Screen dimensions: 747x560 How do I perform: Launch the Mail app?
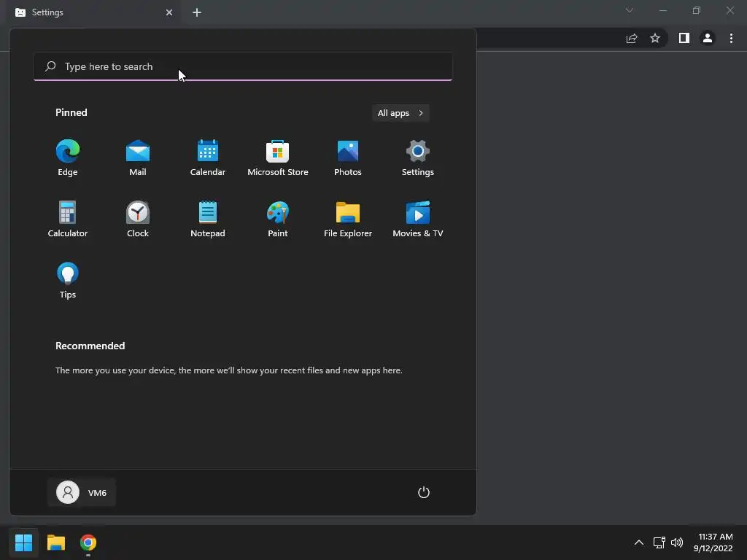click(x=138, y=157)
